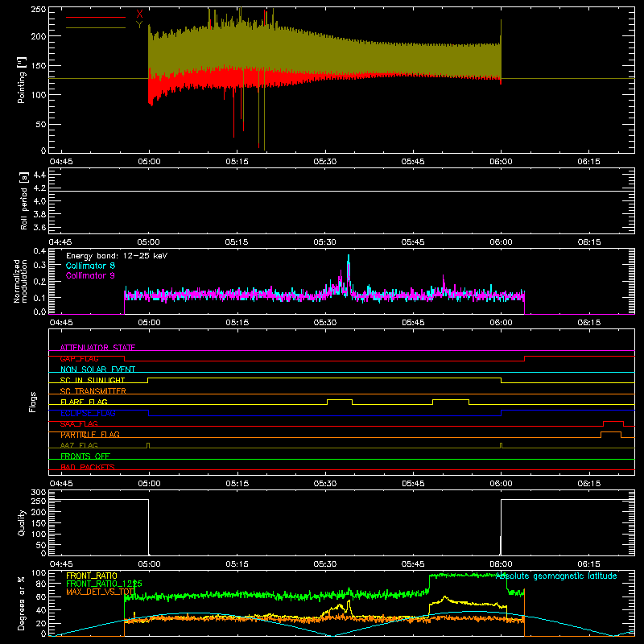Click the FRONT_RATIO legend label
Image resolution: width=644 pixels, height=644 pixels.
click(92, 576)
